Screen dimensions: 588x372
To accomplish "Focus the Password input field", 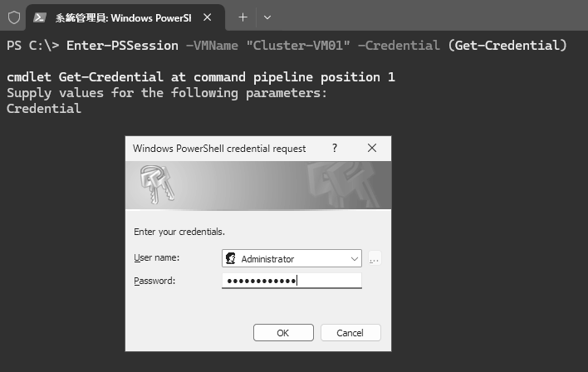I will pos(292,281).
